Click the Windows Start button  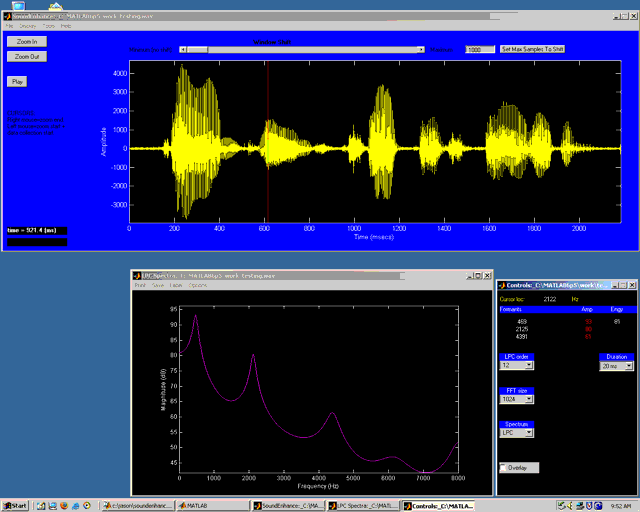pyautogui.click(x=16, y=506)
